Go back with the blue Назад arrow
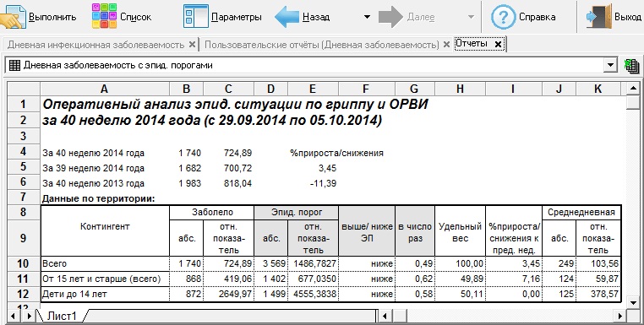Screen dimensions: 644x325 287,17
